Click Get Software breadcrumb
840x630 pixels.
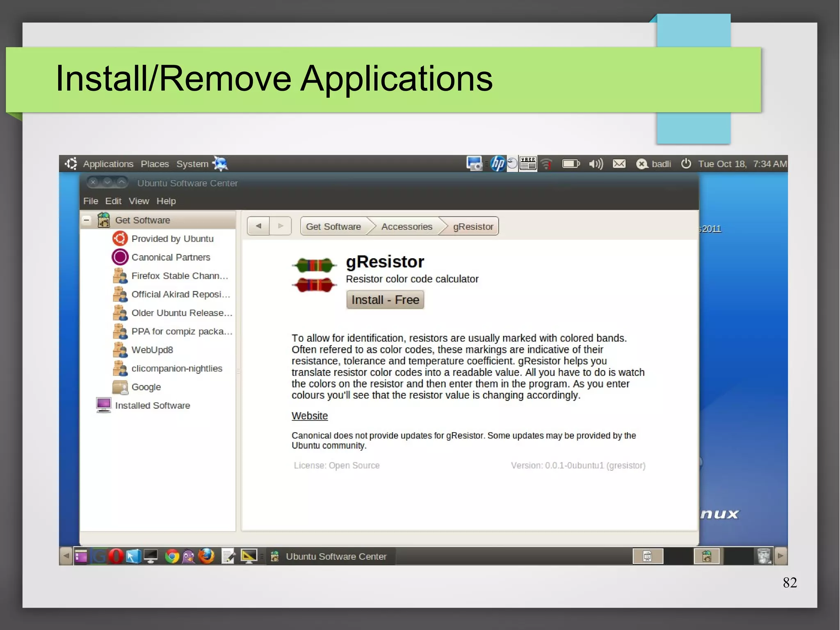pos(333,226)
